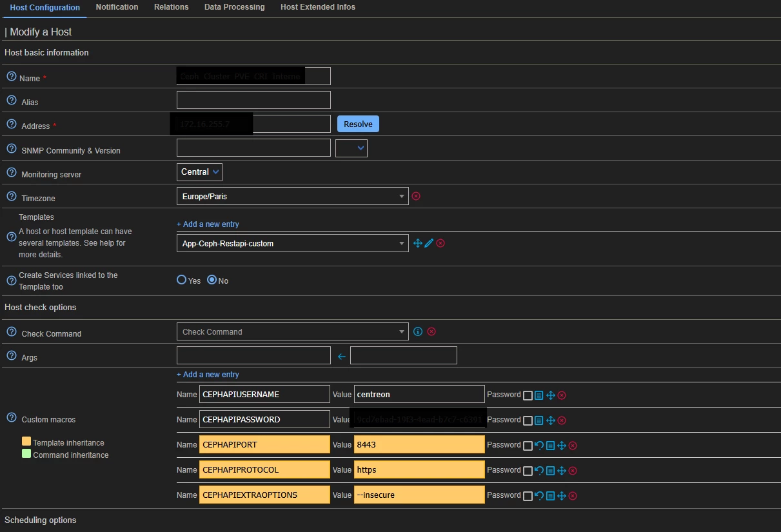Click the Resolve button
The height and width of the screenshot is (532, 781).
coord(358,124)
